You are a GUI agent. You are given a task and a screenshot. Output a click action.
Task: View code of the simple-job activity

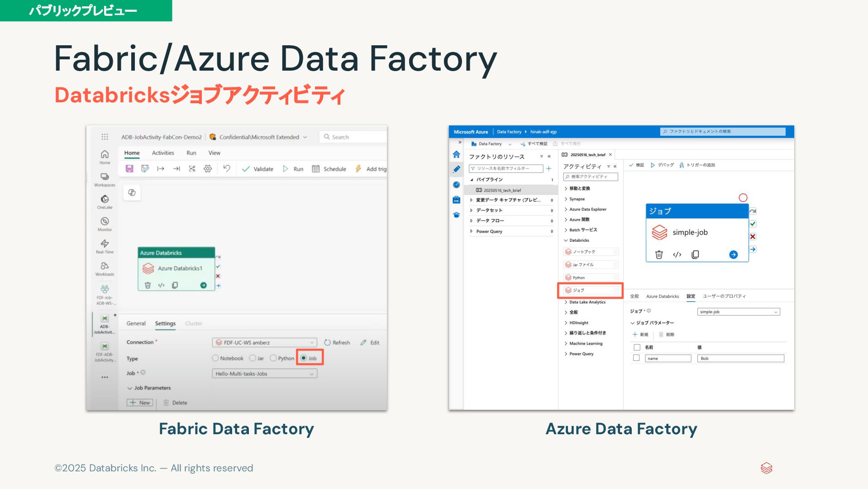pyautogui.click(x=677, y=255)
